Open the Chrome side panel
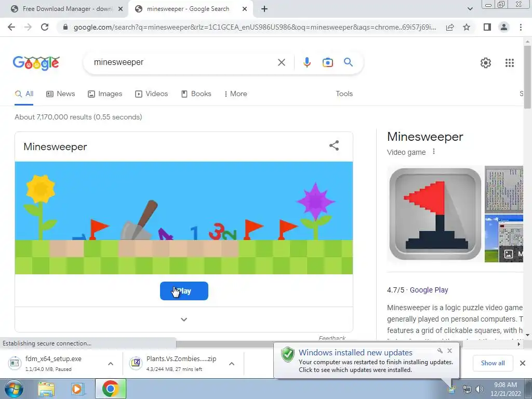 point(487,27)
